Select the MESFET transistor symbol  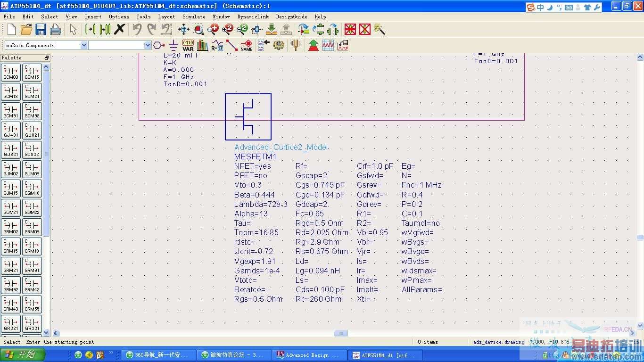[248, 116]
